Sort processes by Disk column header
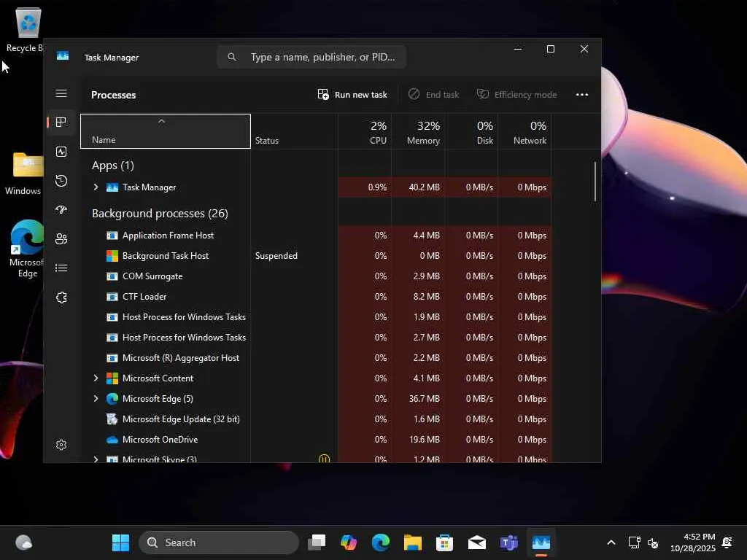 tap(472, 131)
